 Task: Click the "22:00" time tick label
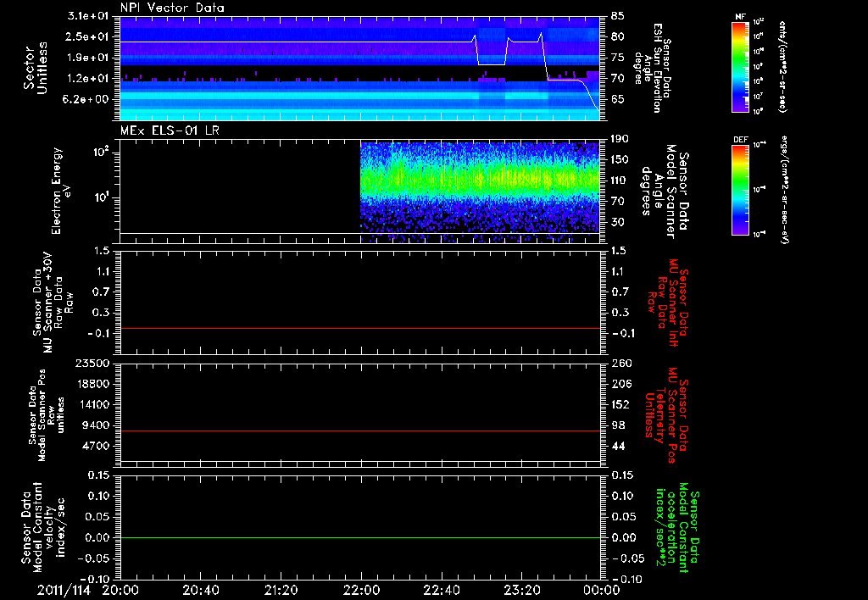[x=361, y=590]
